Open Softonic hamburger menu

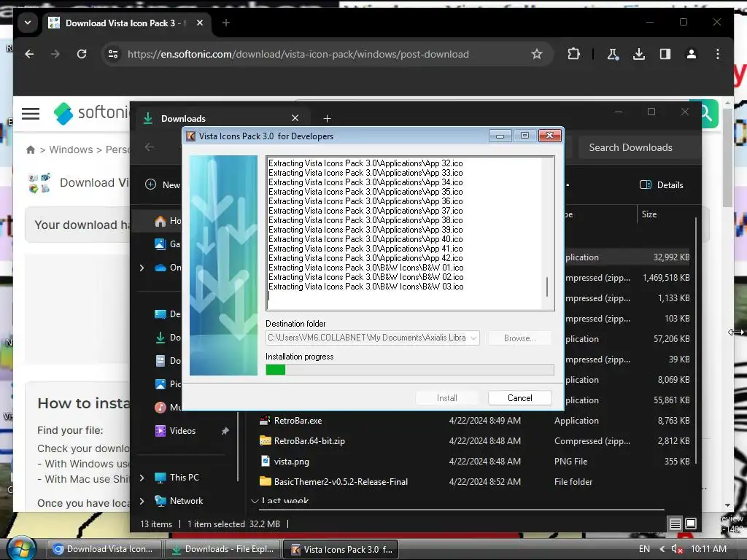[31, 113]
